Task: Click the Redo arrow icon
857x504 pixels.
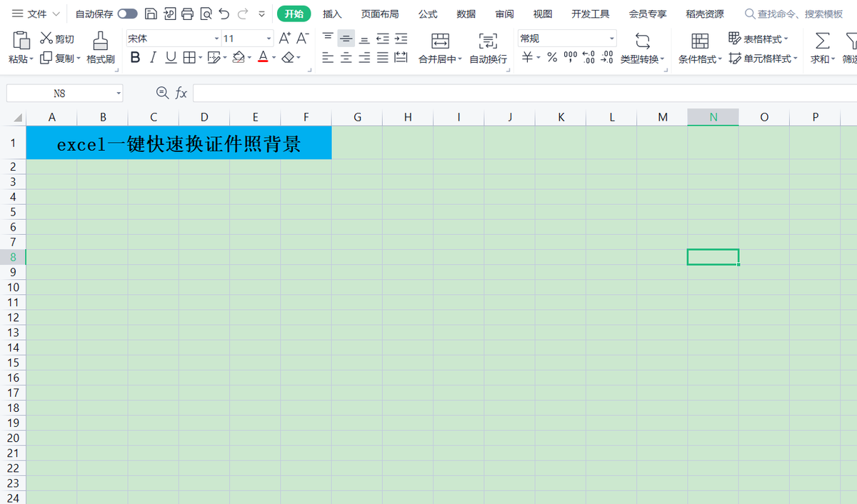Action: click(x=243, y=14)
